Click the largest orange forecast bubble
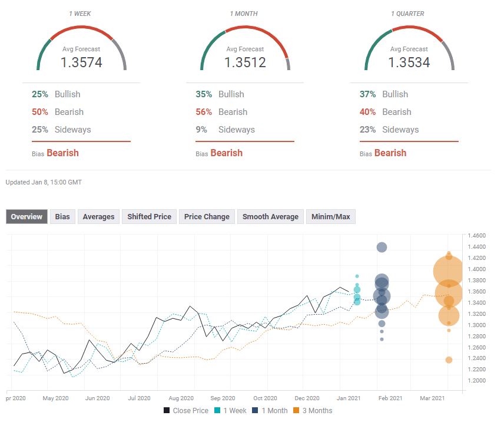 449,271
